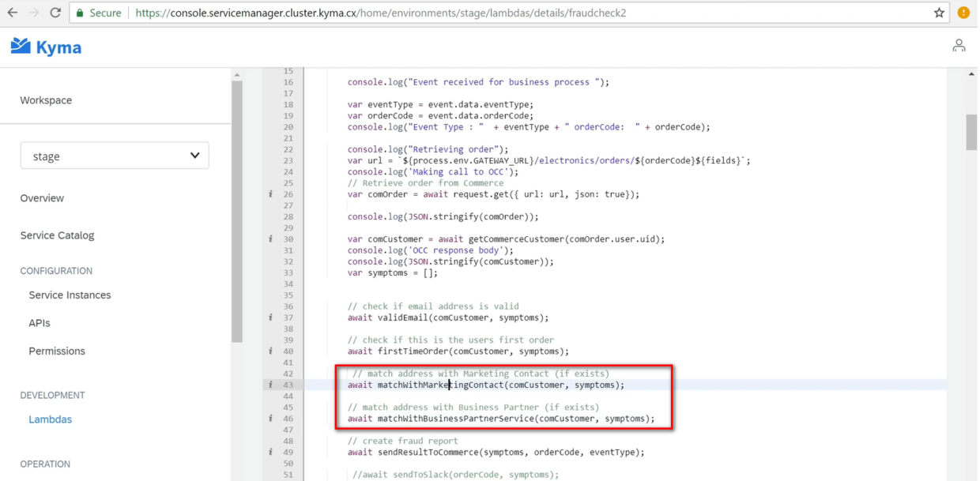Open Lambdas under Development
Image resolution: width=980 pixels, height=481 pixels.
click(x=50, y=419)
